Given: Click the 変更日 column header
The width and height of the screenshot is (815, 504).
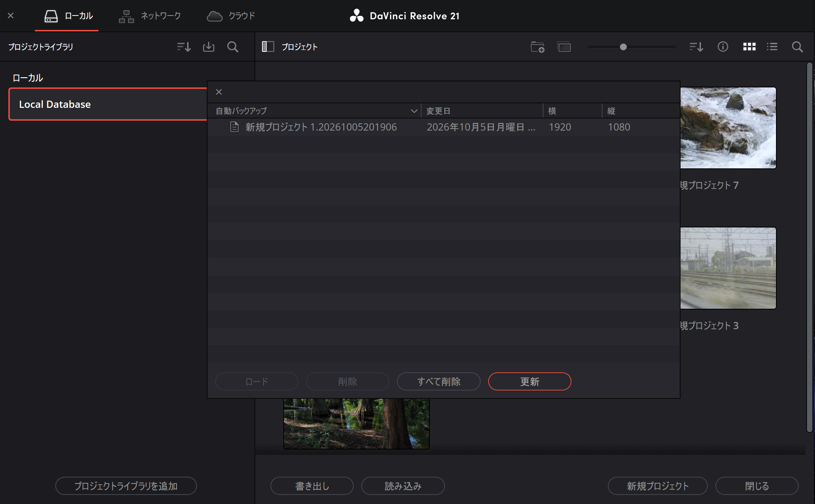Looking at the screenshot, I should [482, 111].
